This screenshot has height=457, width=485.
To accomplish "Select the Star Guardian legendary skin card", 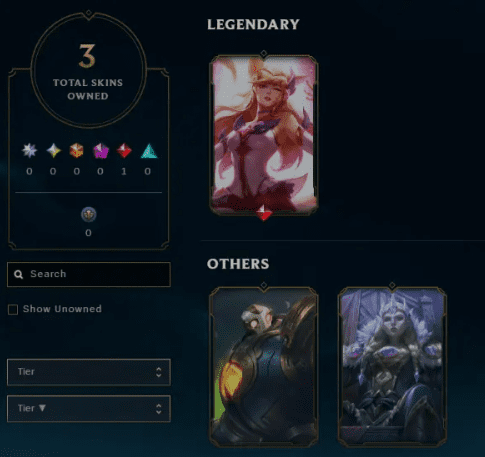I will 264,134.
